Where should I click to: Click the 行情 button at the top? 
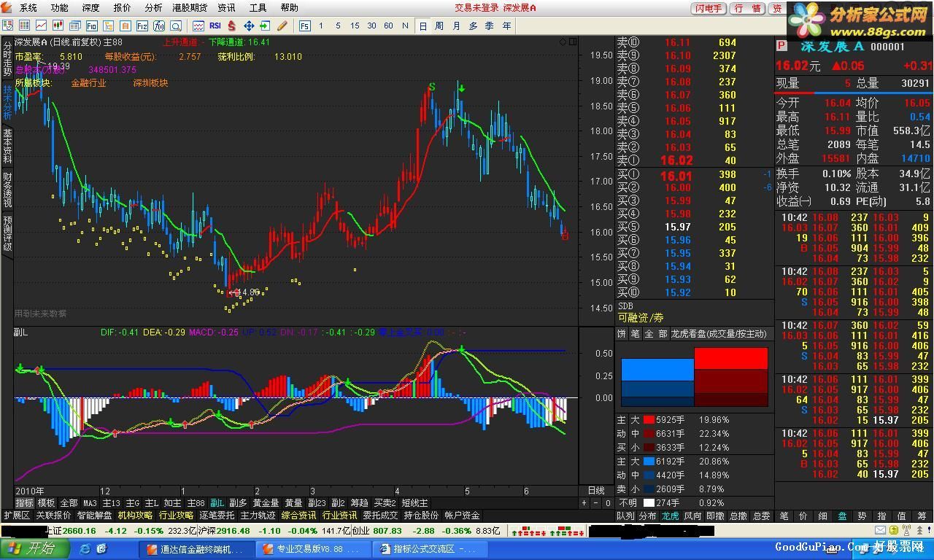(x=748, y=8)
